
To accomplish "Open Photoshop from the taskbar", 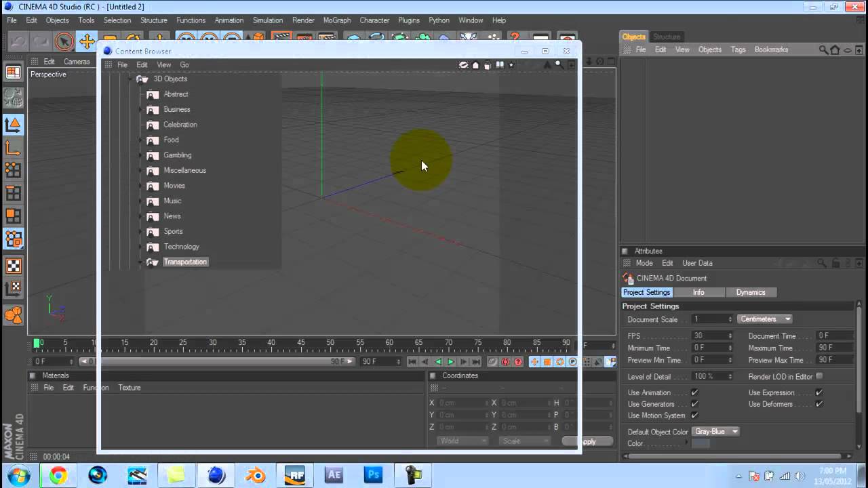I will (x=373, y=475).
